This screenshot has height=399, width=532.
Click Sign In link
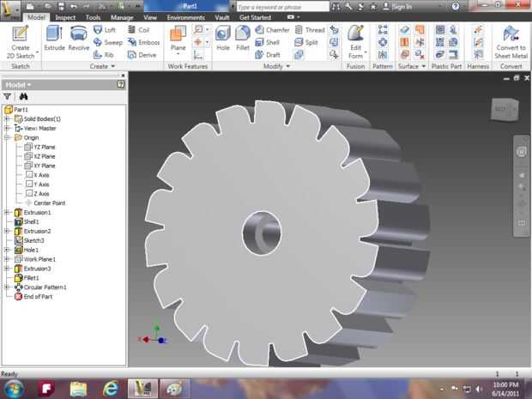[397, 7]
